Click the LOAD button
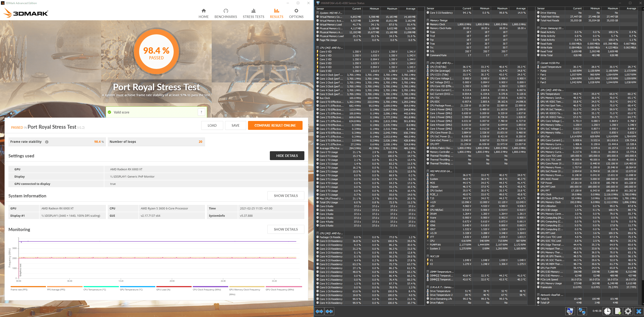This screenshot has height=317, width=644. coord(212,126)
